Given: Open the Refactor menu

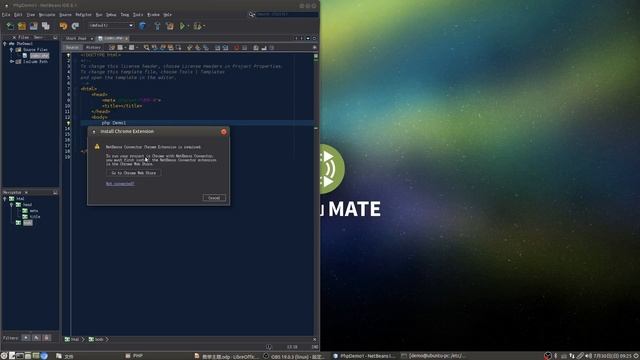Looking at the screenshot, I should 84,15.
